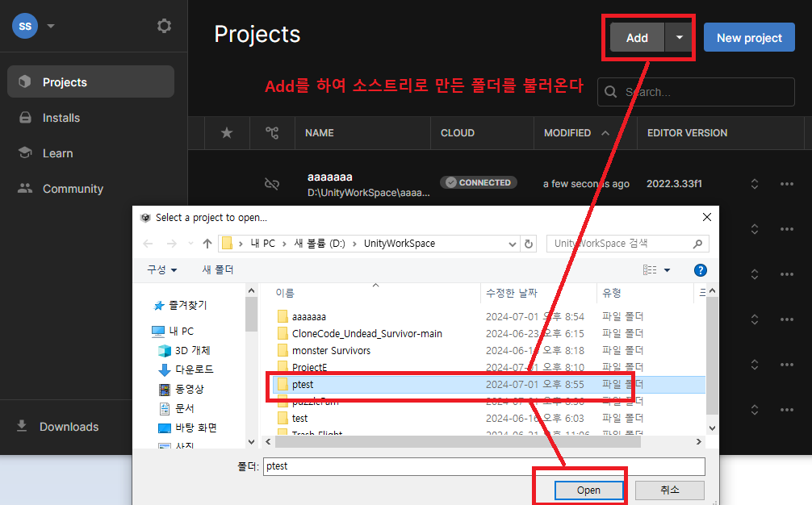This screenshot has width=812, height=505.
Task: Click the magnifier icon in the dialog search box
Action: coord(697,244)
